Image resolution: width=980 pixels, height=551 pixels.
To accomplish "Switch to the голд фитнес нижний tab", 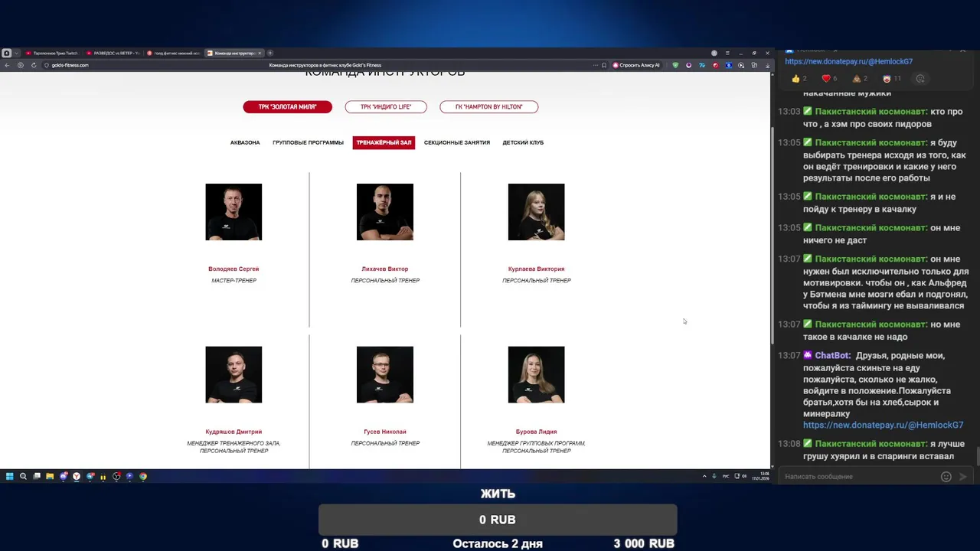I will 174,53.
